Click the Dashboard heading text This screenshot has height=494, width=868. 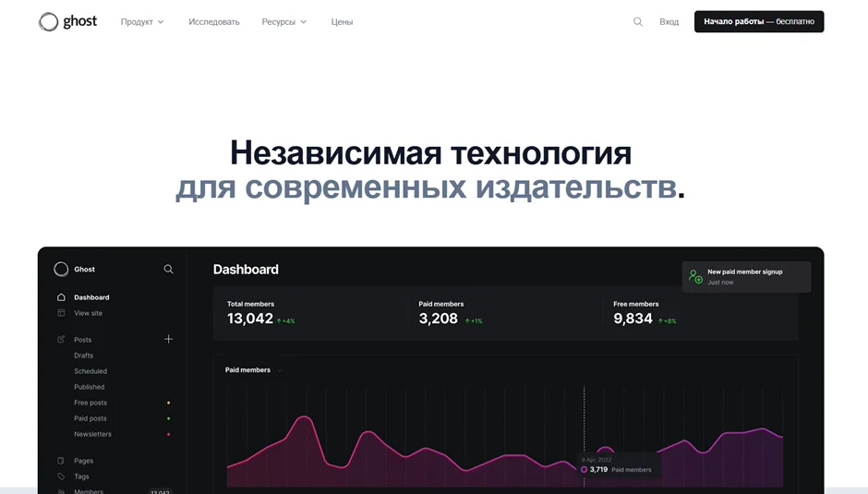point(246,269)
